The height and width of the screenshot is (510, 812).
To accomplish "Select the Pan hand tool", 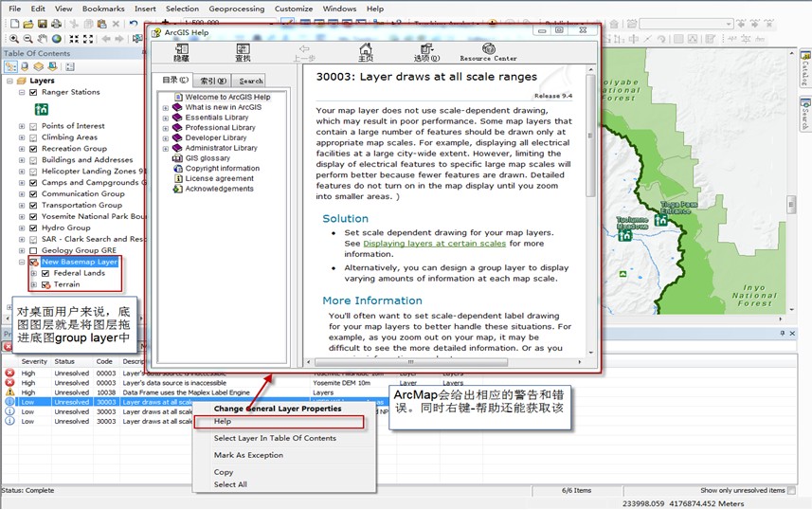I will tap(43, 39).
